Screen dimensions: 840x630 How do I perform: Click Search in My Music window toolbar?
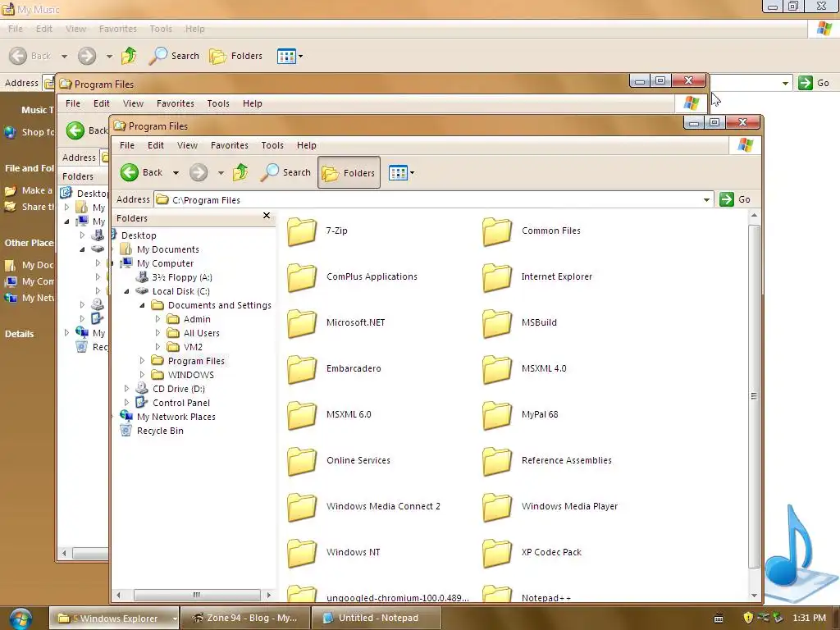pos(174,56)
